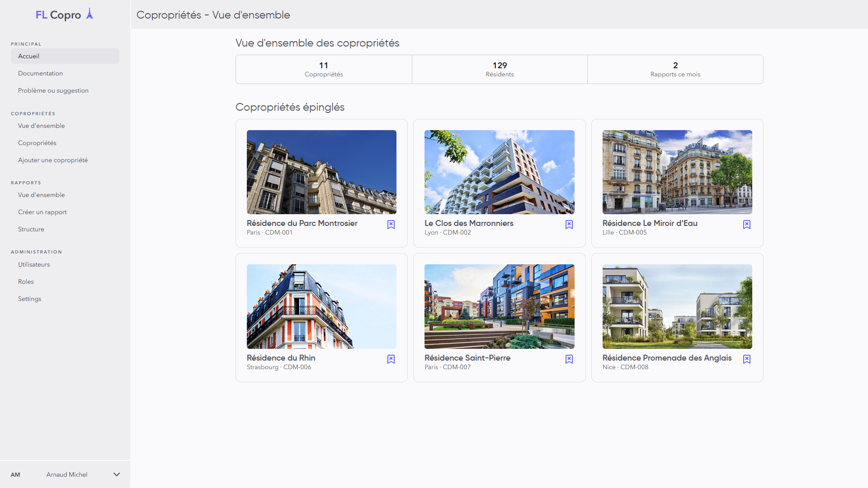
Task: Toggle bookmark on Résidence du Rhin
Action: (x=391, y=359)
